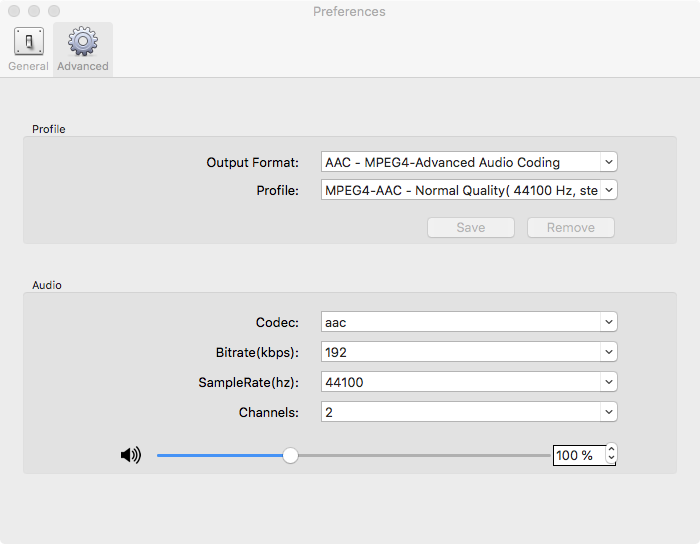Click the unfilled right part of volume track
Screen dimensions: 700x544
click(420, 455)
